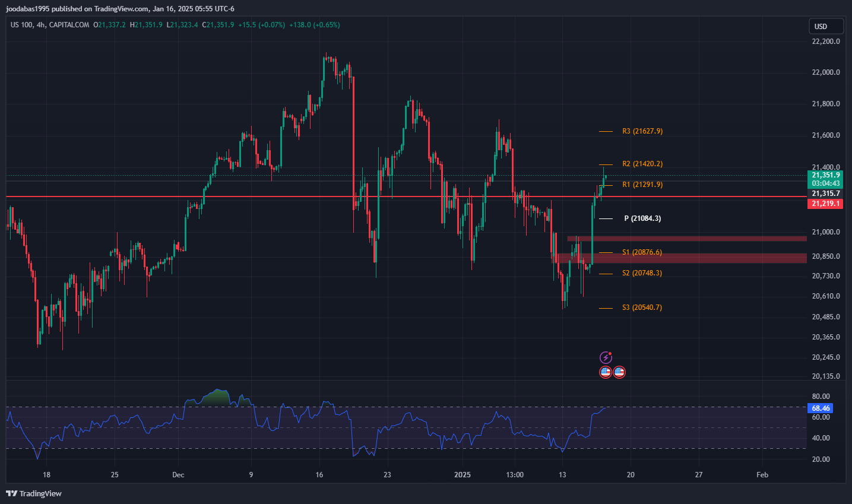This screenshot has width=852, height=504.
Task: Click the TradingView logo in the bottom corner
Action: pos(34,493)
